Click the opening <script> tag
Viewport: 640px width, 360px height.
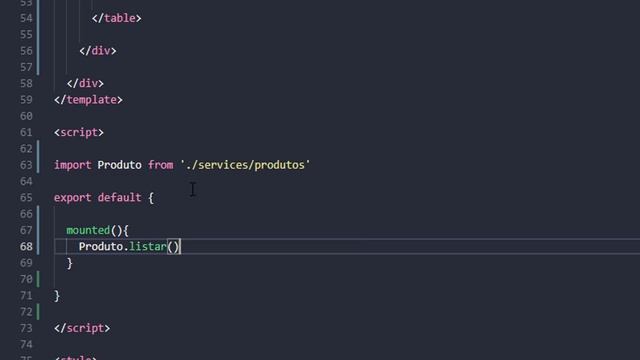coord(79,133)
